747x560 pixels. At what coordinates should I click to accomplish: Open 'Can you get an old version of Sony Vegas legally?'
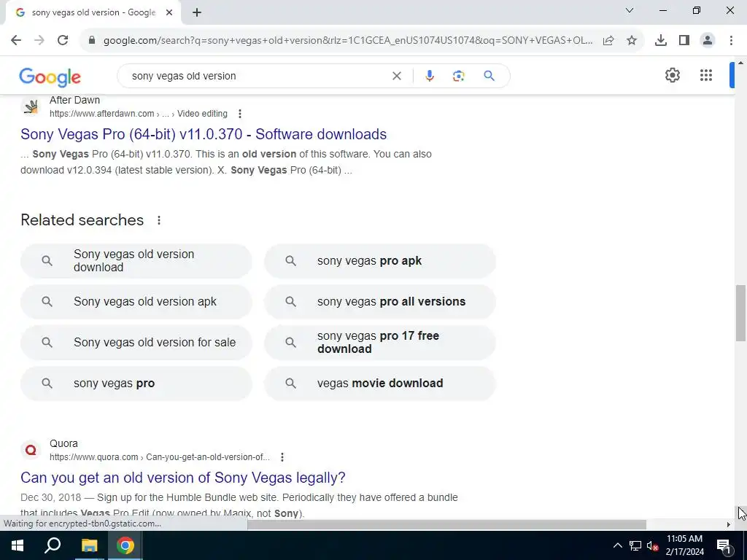point(183,478)
